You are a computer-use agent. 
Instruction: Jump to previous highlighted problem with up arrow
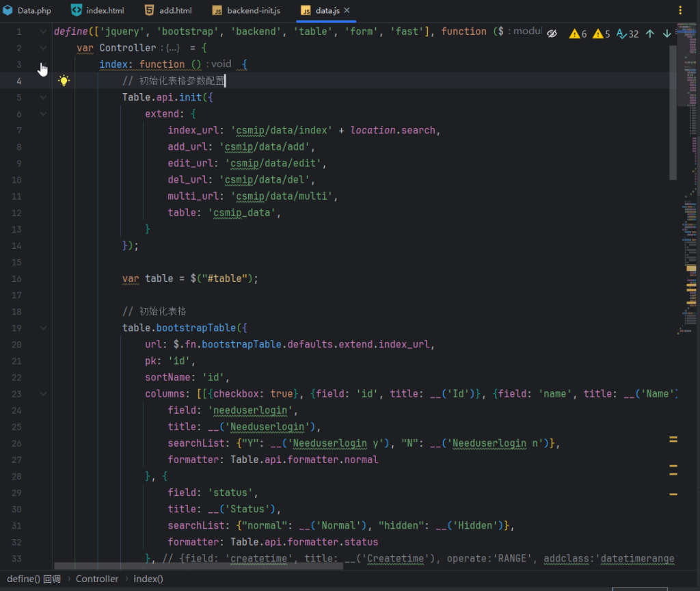click(650, 34)
